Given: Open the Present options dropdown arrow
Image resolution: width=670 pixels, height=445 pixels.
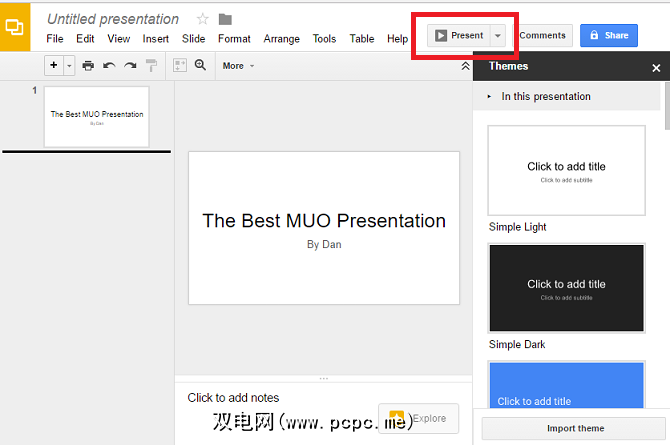Looking at the screenshot, I should 498,35.
